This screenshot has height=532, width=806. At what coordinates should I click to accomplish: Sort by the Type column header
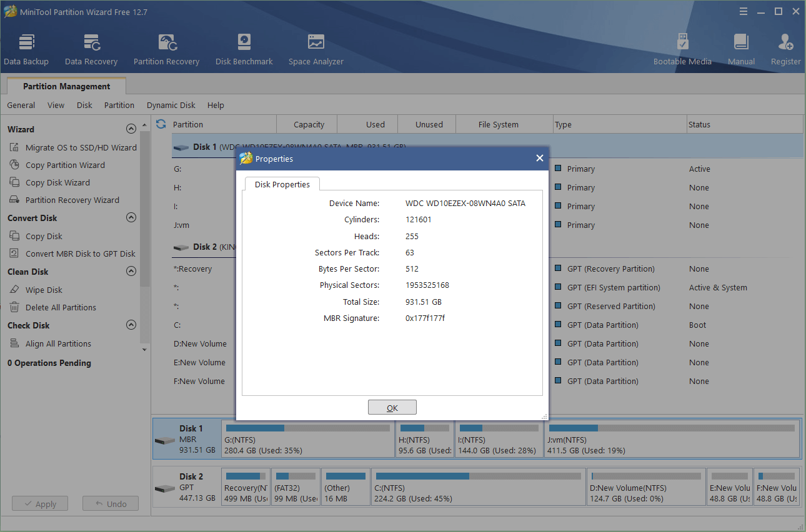(620, 124)
